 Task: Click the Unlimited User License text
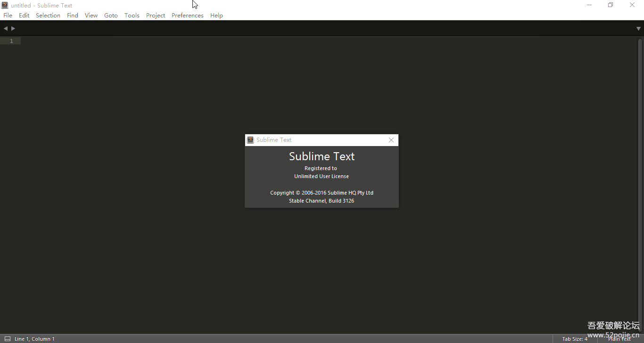(322, 176)
